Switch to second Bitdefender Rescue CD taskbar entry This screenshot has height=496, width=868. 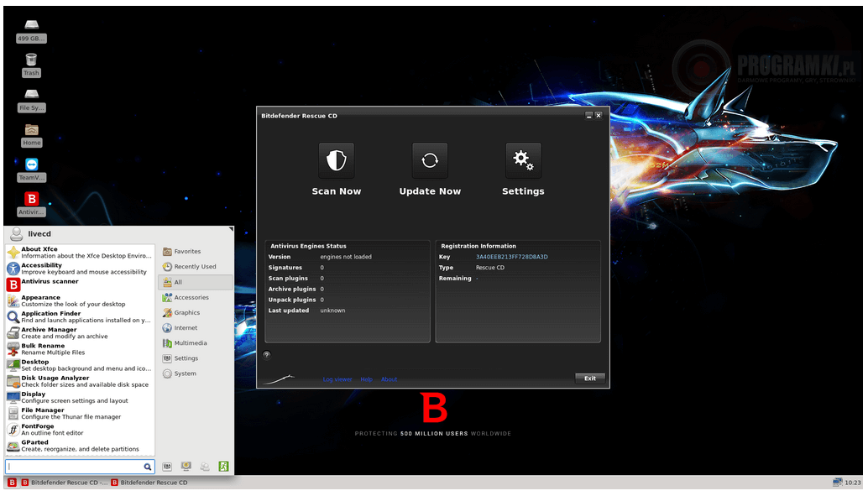click(x=149, y=483)
